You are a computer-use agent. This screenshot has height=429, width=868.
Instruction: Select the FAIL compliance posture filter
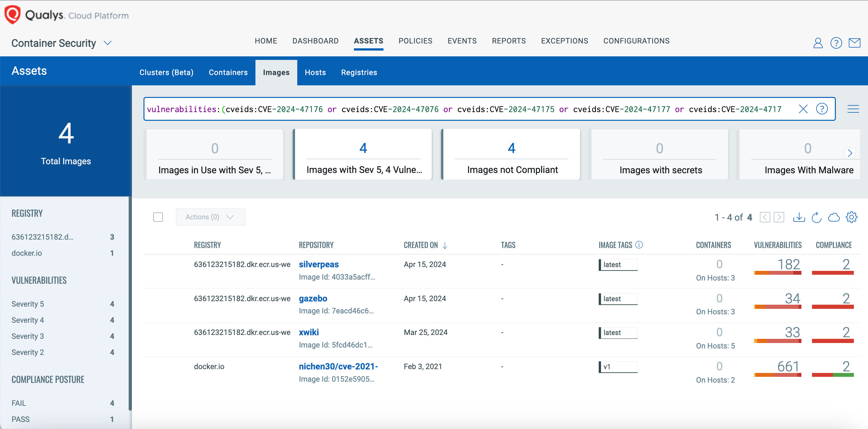point(19,403)
